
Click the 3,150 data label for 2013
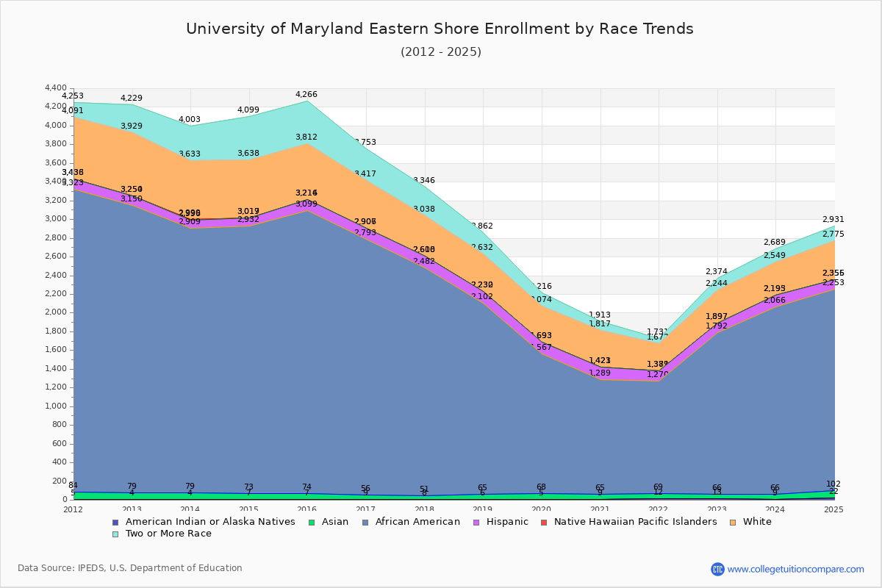(132, 198)
